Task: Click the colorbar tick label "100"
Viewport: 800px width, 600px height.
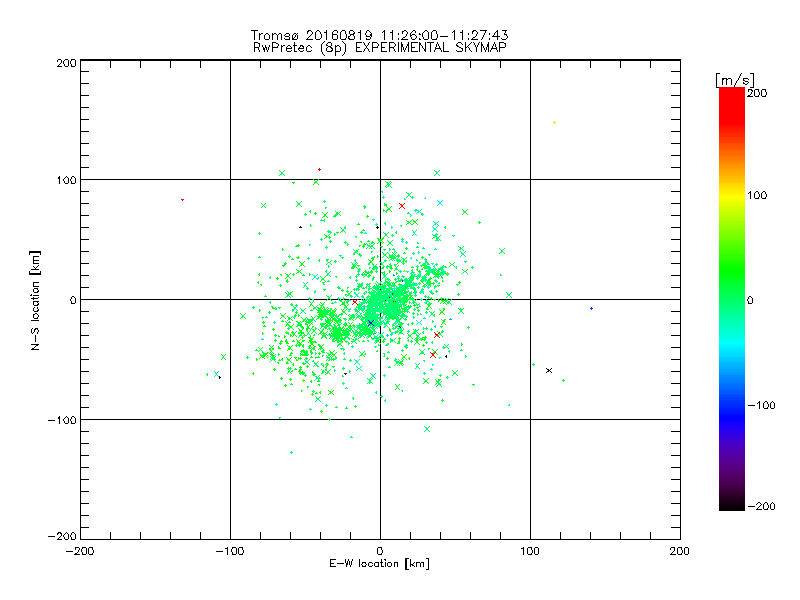Action: tap(757, 195)
